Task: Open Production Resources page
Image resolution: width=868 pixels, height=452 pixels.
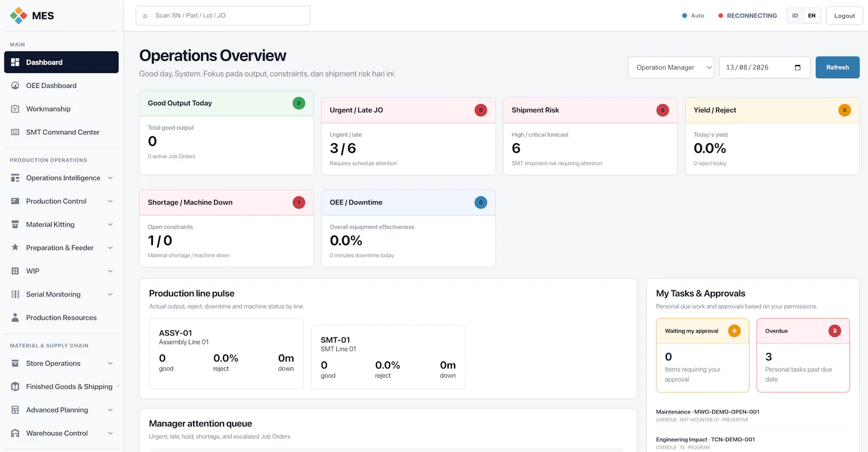Action: coord(61,317)
